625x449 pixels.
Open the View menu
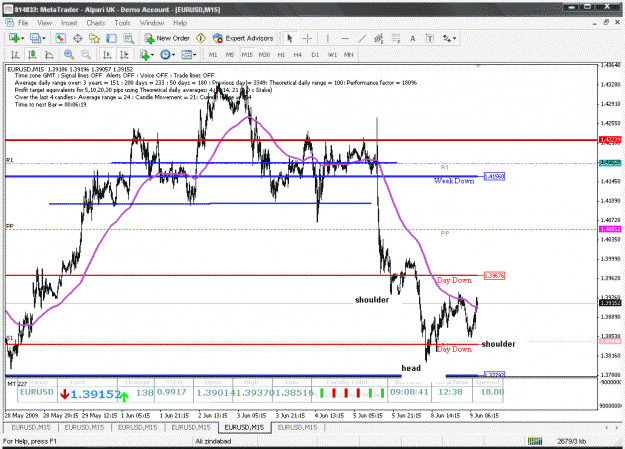coord(45,23)
